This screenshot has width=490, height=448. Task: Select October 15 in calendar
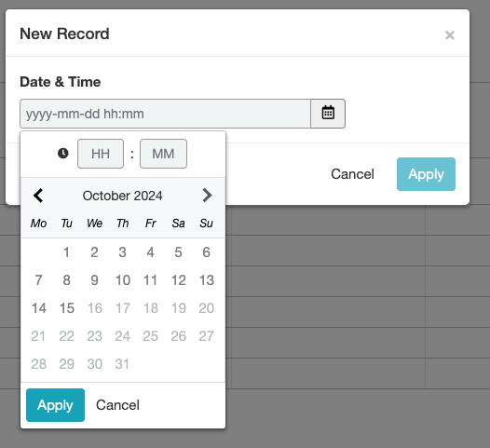(x=67, y=308)
